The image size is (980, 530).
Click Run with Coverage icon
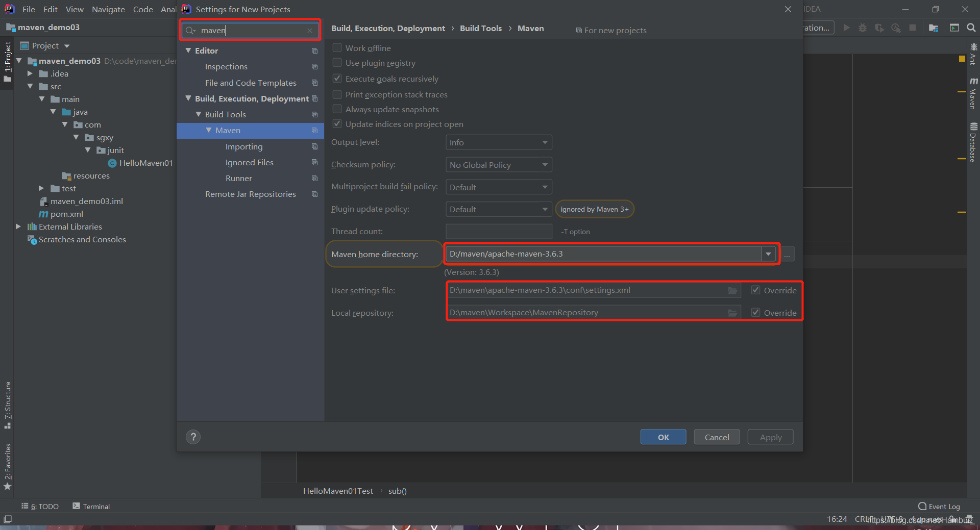coord(879,28)
